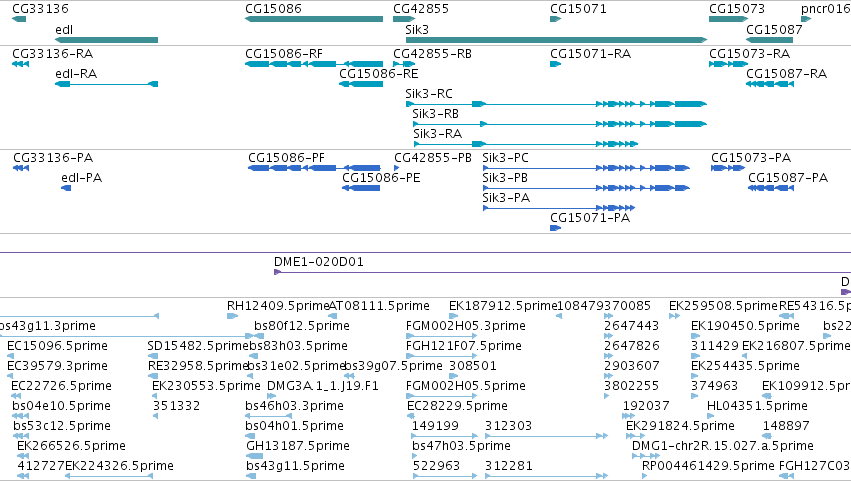851x481 pixels.
Task: Select the AT08111.5prime EST label
Action: click(x=379, y=306)
